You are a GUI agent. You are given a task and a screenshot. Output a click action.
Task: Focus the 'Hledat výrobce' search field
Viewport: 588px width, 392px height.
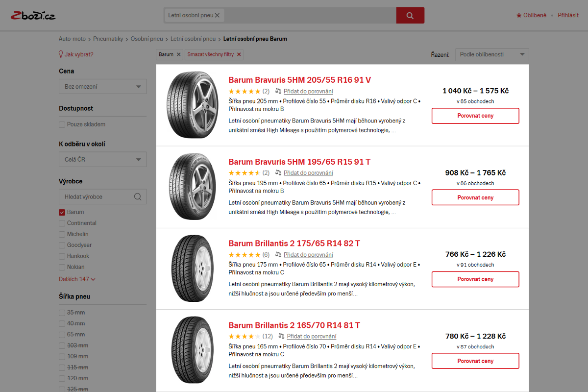102,197
